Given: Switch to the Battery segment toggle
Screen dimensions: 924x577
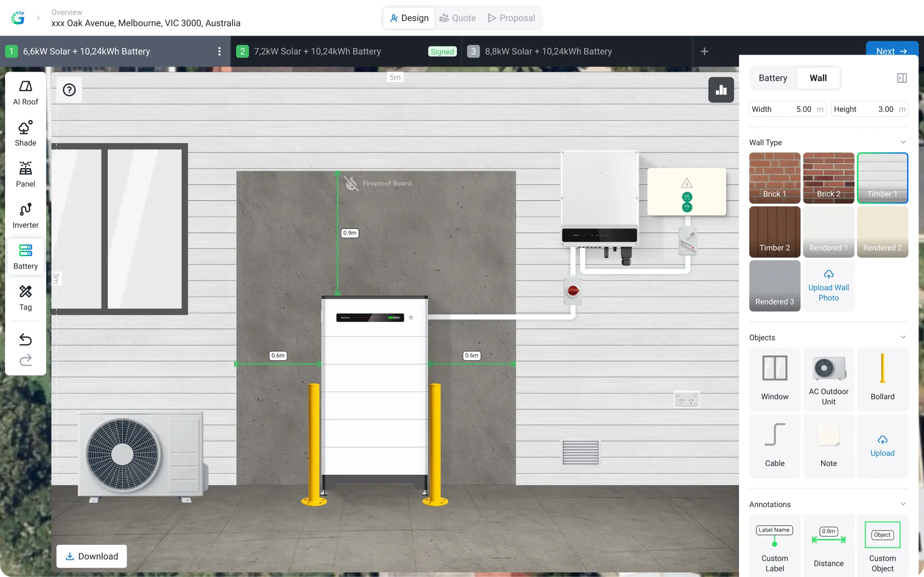Looking at the screenshot, I should 773,78.
